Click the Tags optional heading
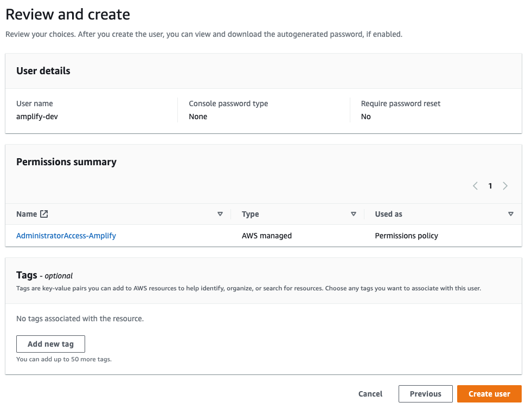This screenshot has width=532, height=409. (x=44, y=275)
